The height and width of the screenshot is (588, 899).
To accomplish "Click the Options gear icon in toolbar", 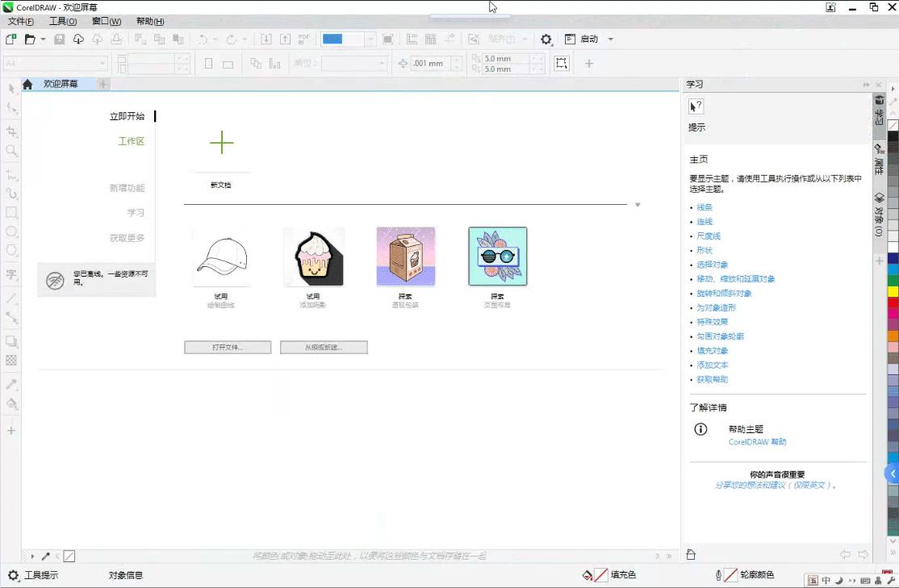I will [x=546, y=39].
